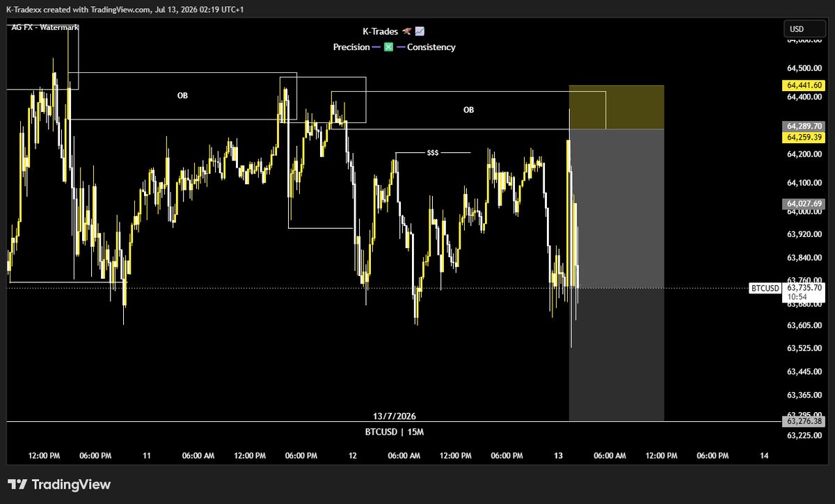Click the Precision — Consistency subtitle
The width and height of the screenshot is (835, 504).
coord(395,47)
